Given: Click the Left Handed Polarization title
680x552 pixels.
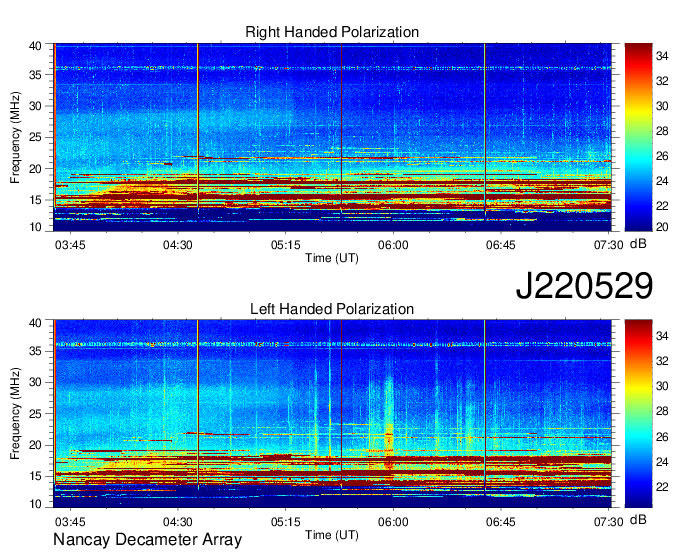Looking at the screenshot, I should click(x=332, y=309).
